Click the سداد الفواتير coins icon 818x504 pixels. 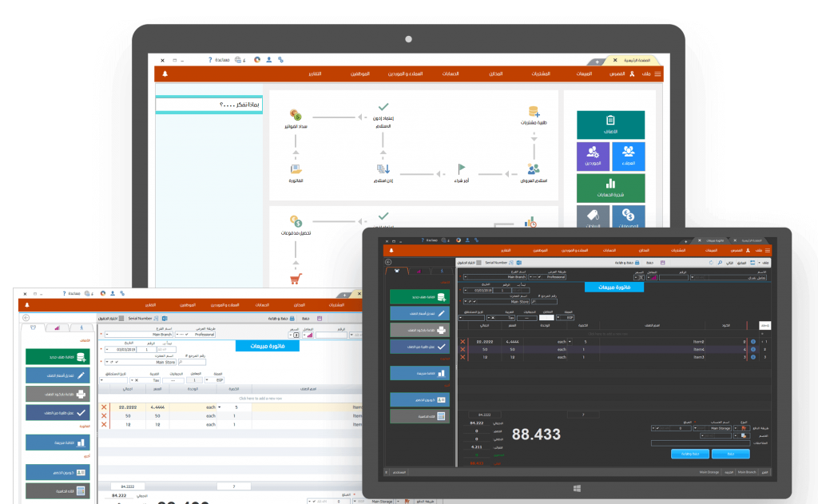tap(296, 114)
